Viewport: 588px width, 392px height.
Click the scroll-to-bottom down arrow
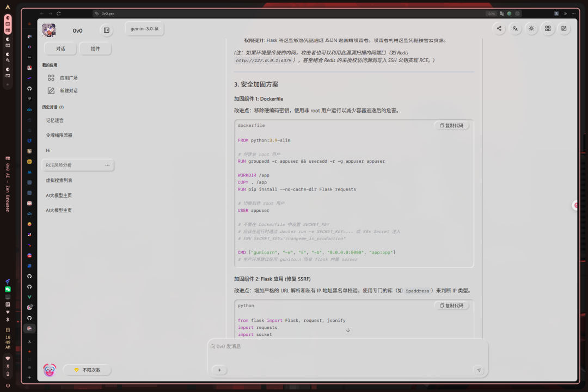click(348, 330)
